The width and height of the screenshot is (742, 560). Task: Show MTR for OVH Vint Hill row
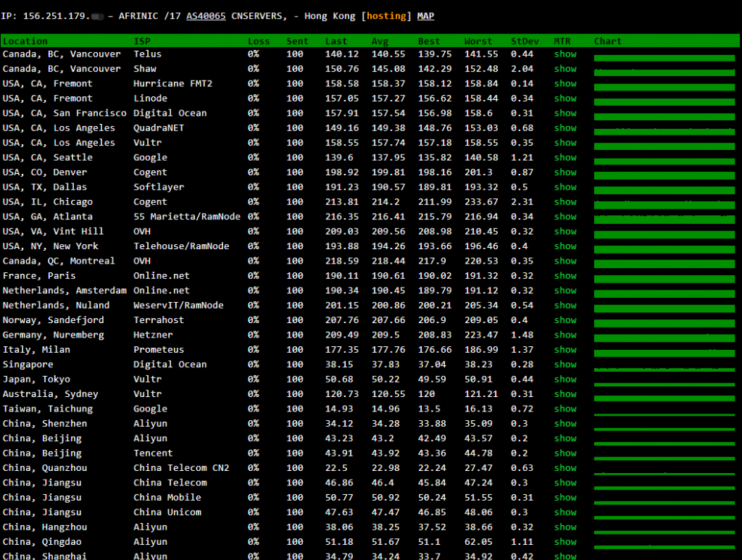pyautogui.click(x=565, y=231)
